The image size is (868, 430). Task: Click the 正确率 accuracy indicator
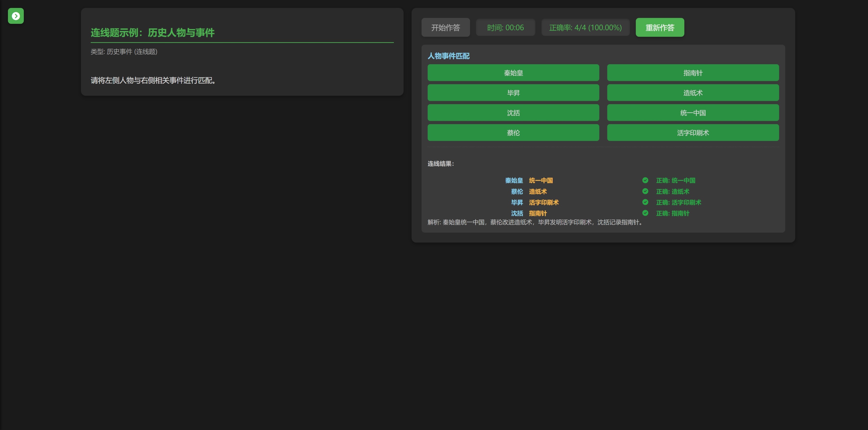(585, 28)
